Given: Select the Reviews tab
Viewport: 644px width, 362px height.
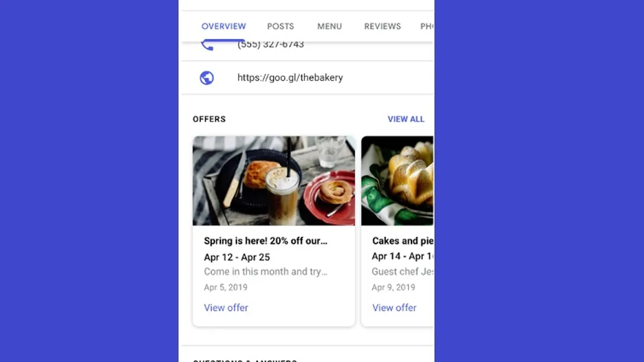Looking at the screenshot, I should pos(383,26).
